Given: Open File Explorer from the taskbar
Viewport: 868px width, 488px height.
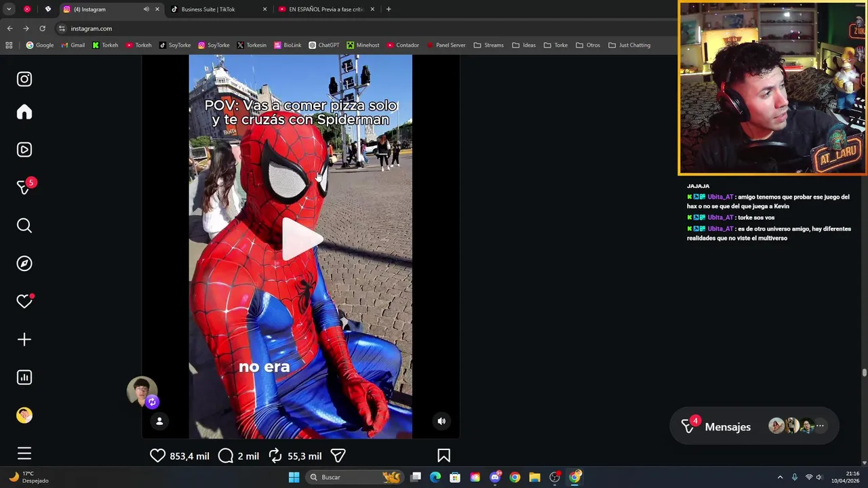Looking at the screenshot, I should (x=534, y=477).
